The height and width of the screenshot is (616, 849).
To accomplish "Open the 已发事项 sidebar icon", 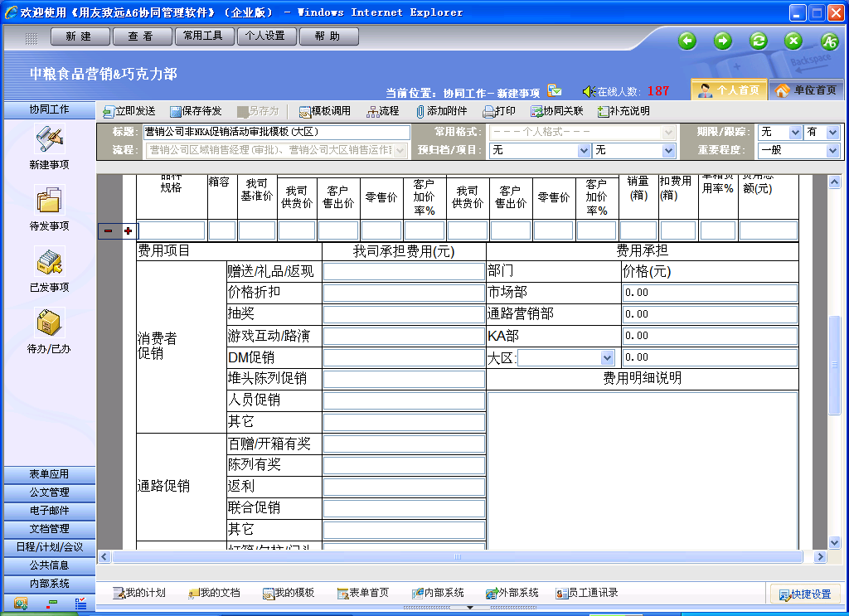I will [49, 262].
